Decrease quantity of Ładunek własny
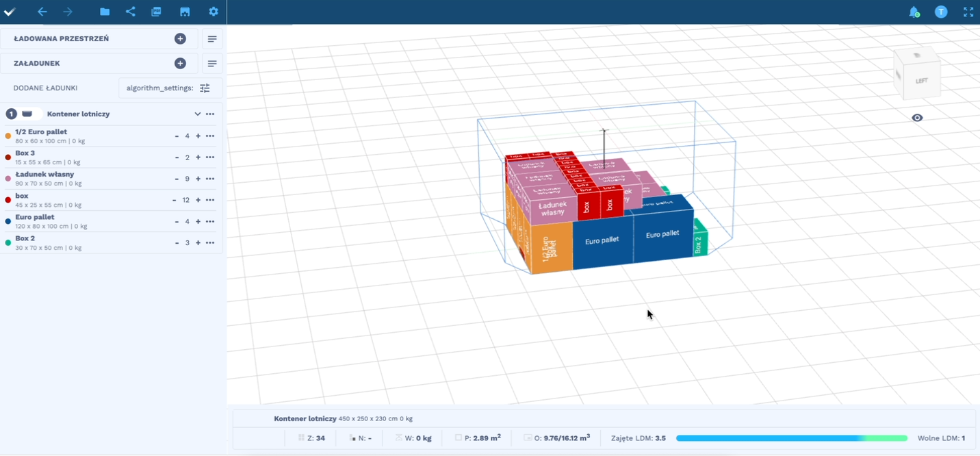This screenshot has width=980, height=456. click(177, 179)
